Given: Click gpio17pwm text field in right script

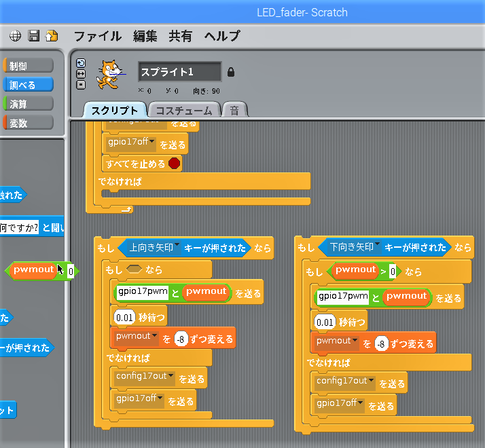Looking at the screenshot, I should point(343,297).
